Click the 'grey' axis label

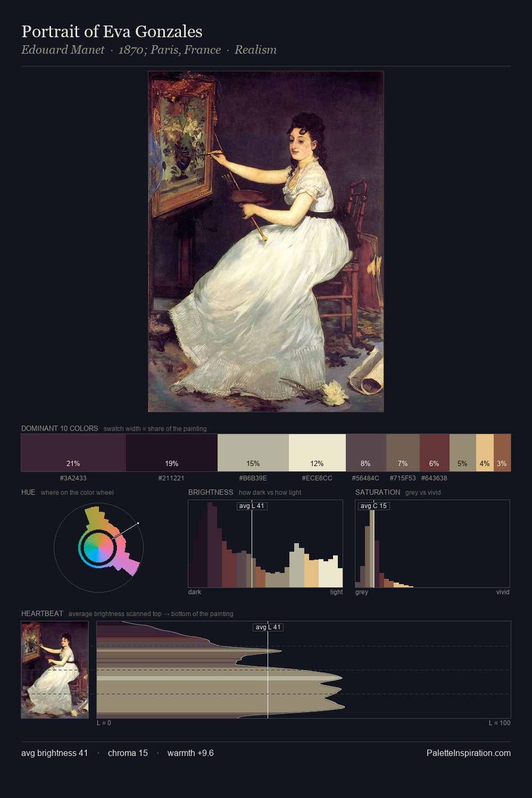click(x=362, y=592)
